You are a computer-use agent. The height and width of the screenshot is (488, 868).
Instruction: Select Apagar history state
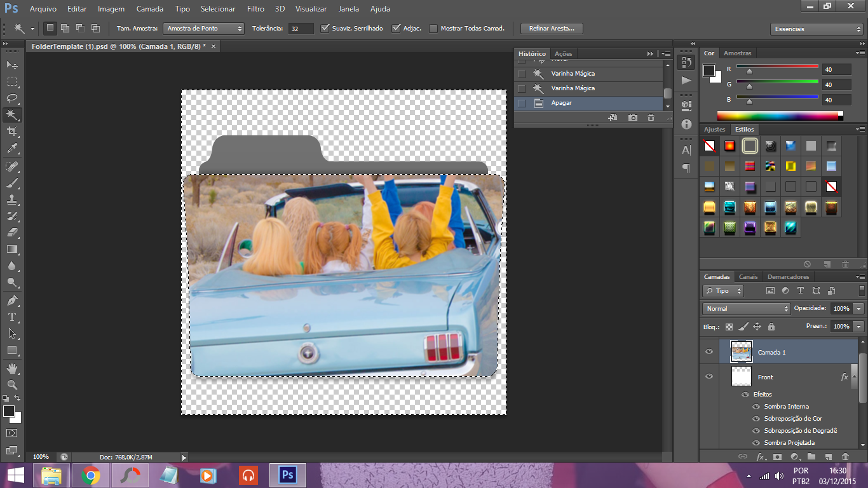[x=562, y=103]
